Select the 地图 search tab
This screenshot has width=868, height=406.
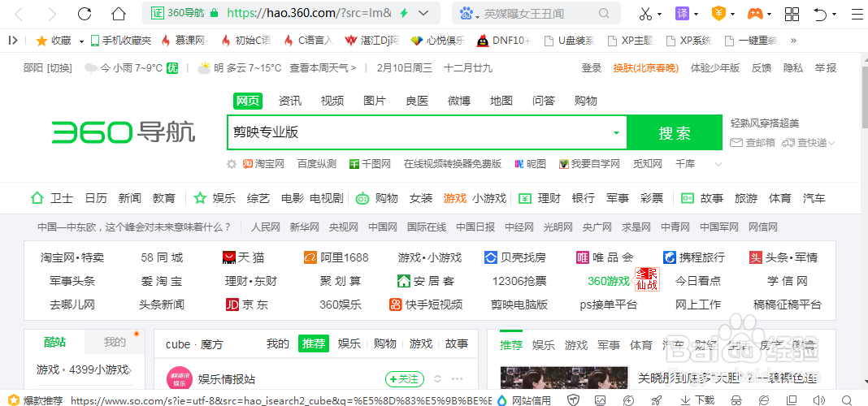pos(501,101)
